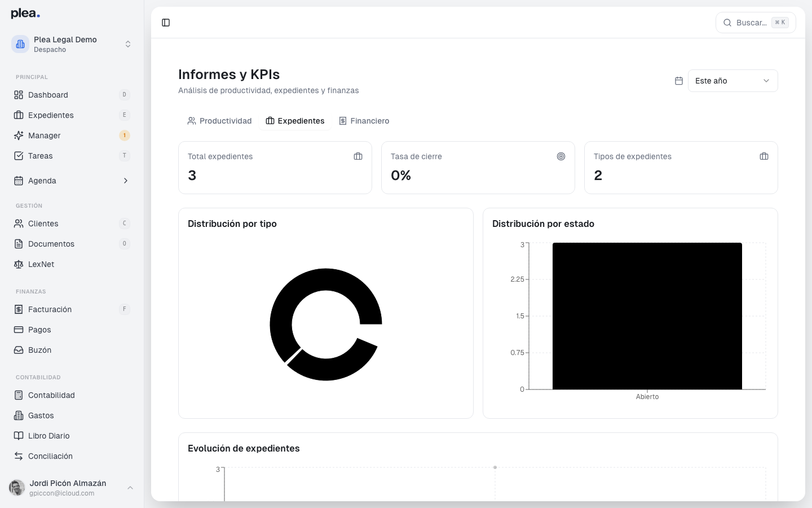
Task: Click the Total expedientes value 3
Action: pyautogui.click(x=192, y=176)
